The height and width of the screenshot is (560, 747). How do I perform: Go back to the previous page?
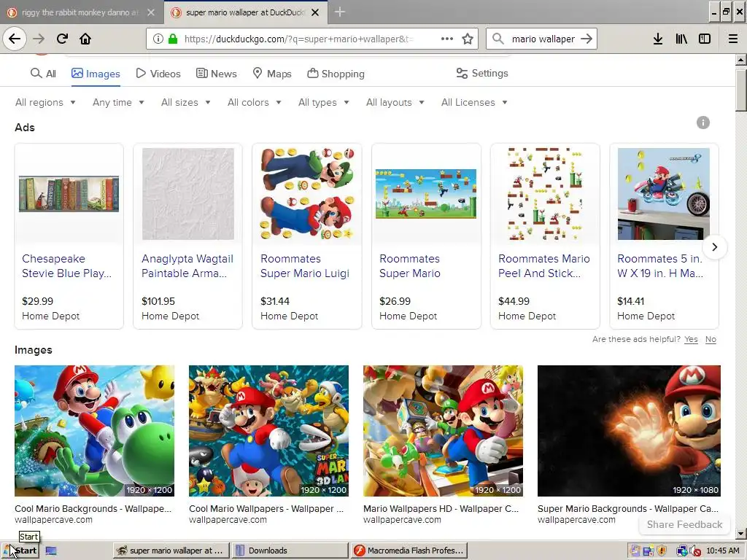point(15,39)
